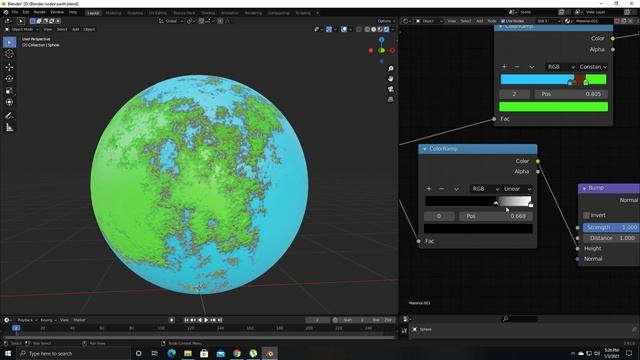Viewport: 640px width, 360px height.
Task: Remove color stop with minus in black-white ColorRamp
Action: point(442,189)
